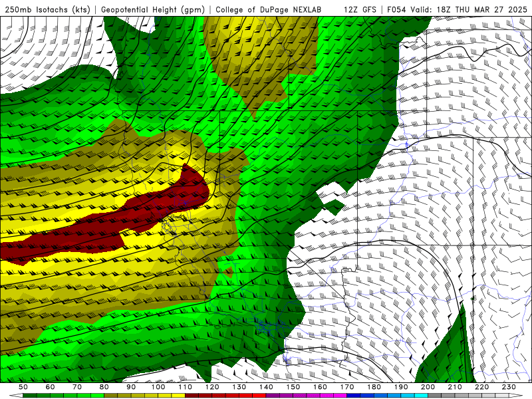This screenshot has width=532, height=399.
Task: Select the dark red swatch just after 110
Action: pos(192,396)
